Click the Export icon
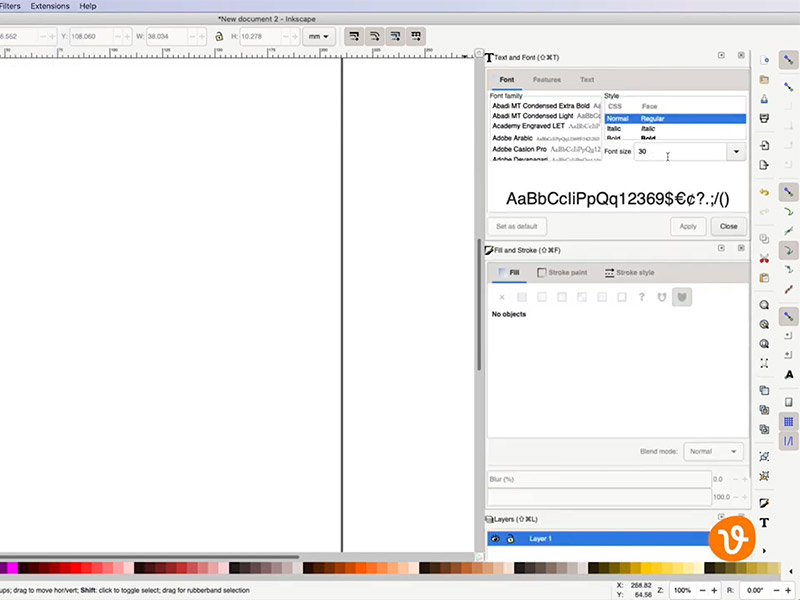Viewport: 800px width, 600px height. (x=764, y=165)
